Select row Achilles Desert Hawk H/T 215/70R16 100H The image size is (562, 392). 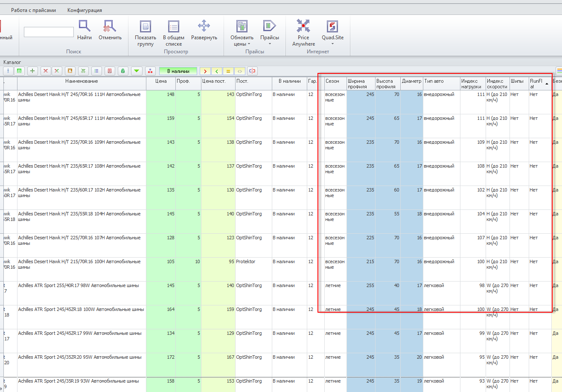click(281, 269)
